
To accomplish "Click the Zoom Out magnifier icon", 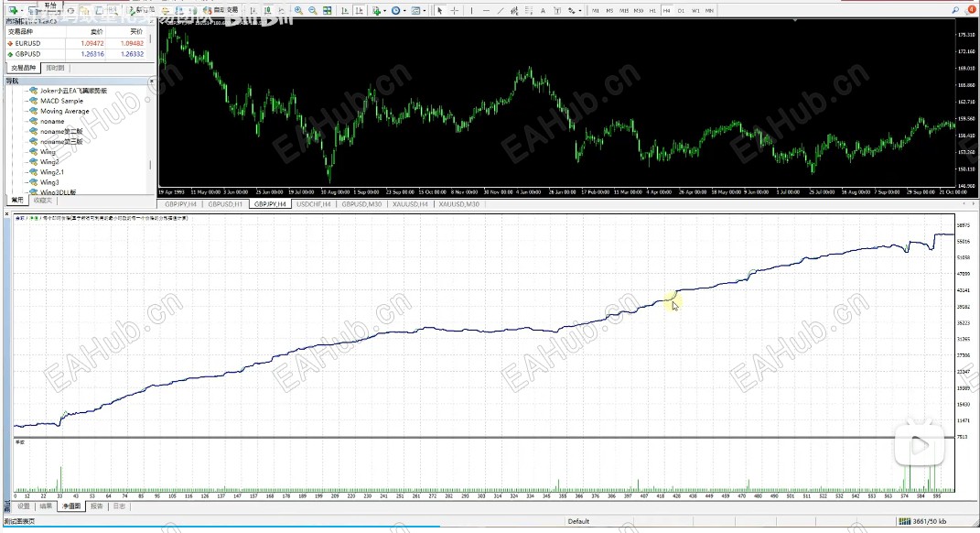I will tap(313, 11).
